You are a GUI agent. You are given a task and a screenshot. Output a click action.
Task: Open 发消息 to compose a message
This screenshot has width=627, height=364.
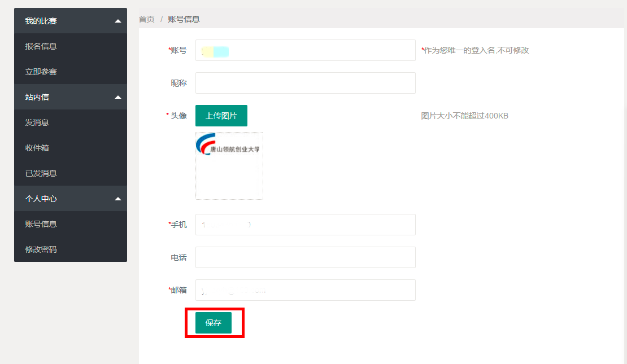tap(37, 122)
